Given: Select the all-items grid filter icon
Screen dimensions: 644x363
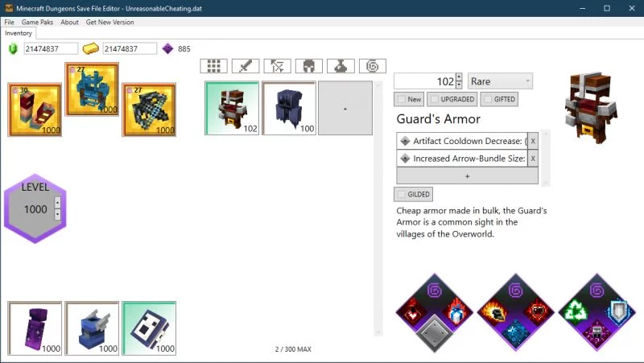Looking at the screenshot, I should (213, 66).
